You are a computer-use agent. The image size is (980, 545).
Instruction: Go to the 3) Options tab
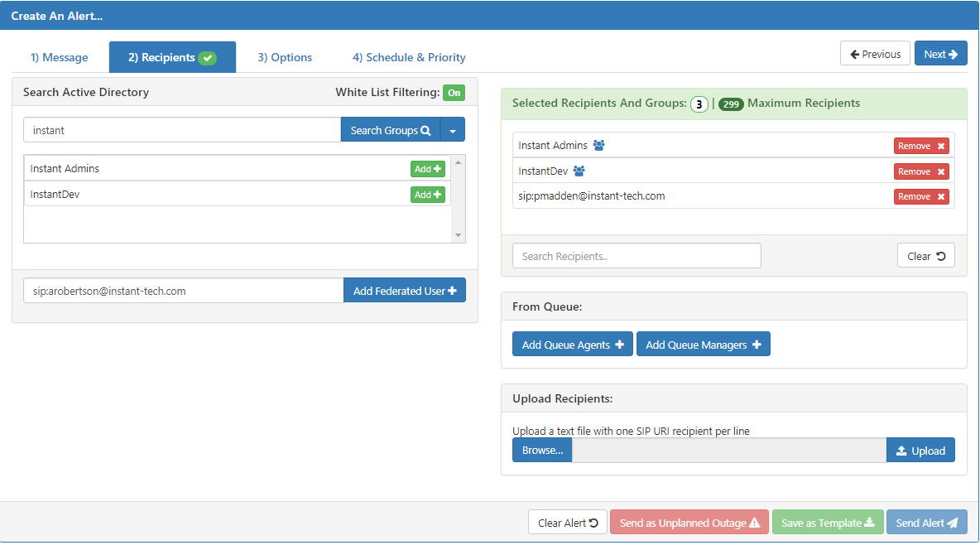(x=285, y=58)
